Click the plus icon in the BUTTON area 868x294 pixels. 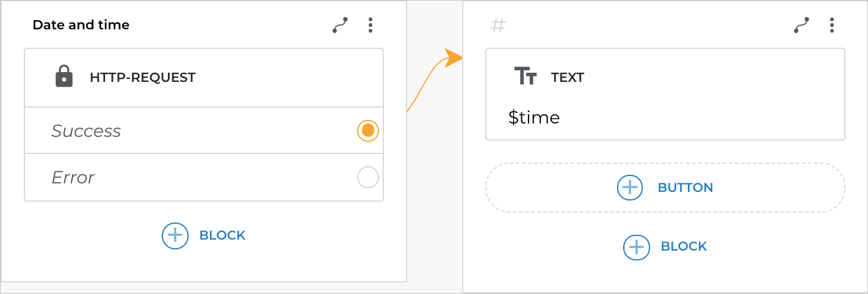(x=629, y=188)
